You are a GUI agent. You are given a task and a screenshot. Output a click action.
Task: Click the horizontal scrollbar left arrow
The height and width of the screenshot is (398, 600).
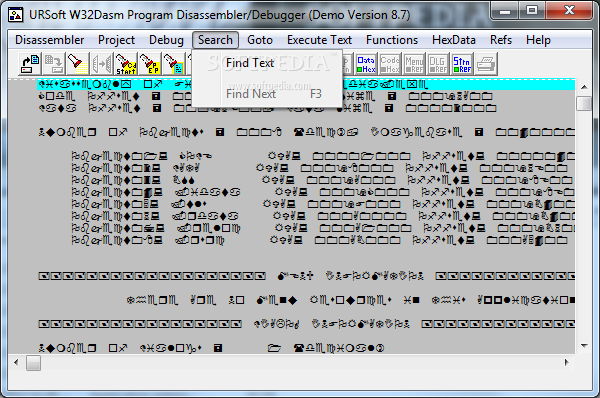[16, 362]
